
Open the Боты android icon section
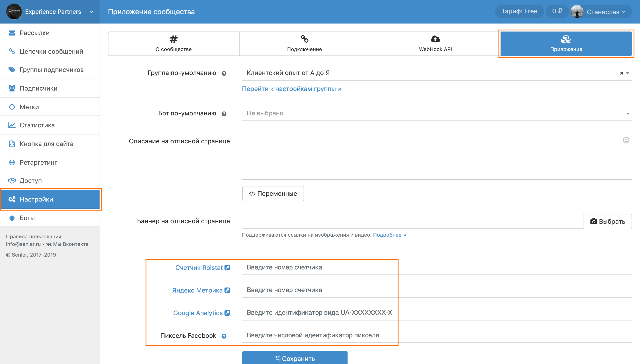[27, 218]
